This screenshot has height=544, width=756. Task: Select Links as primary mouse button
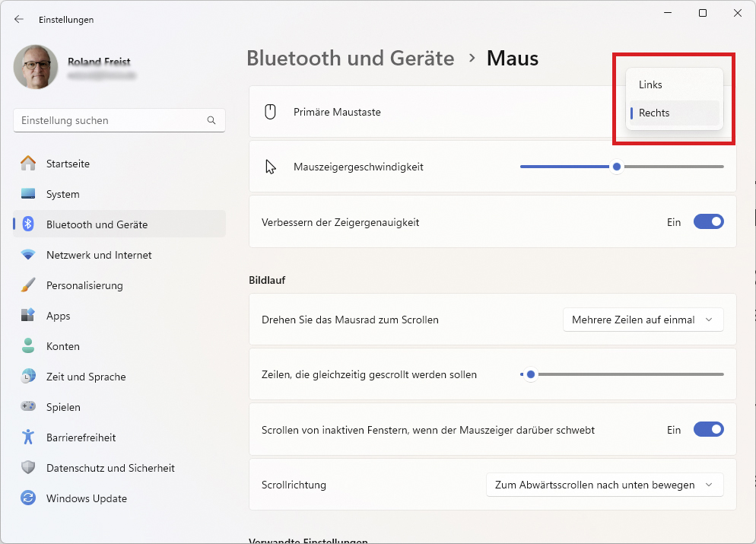click(673, 84)
